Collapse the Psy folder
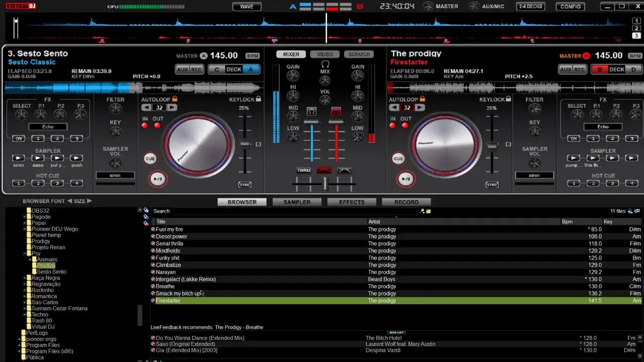This screenshot has width=644, height=362. 24,253
